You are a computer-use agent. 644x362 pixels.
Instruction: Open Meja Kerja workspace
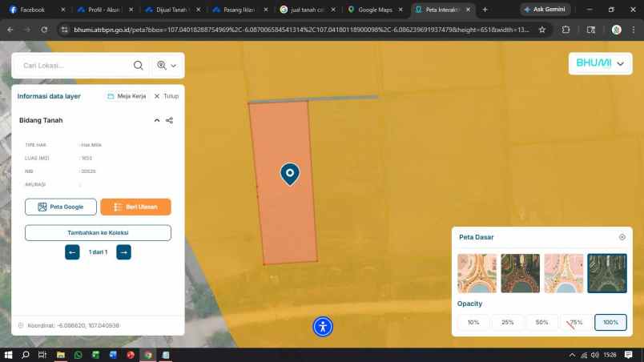coord(127,96)
